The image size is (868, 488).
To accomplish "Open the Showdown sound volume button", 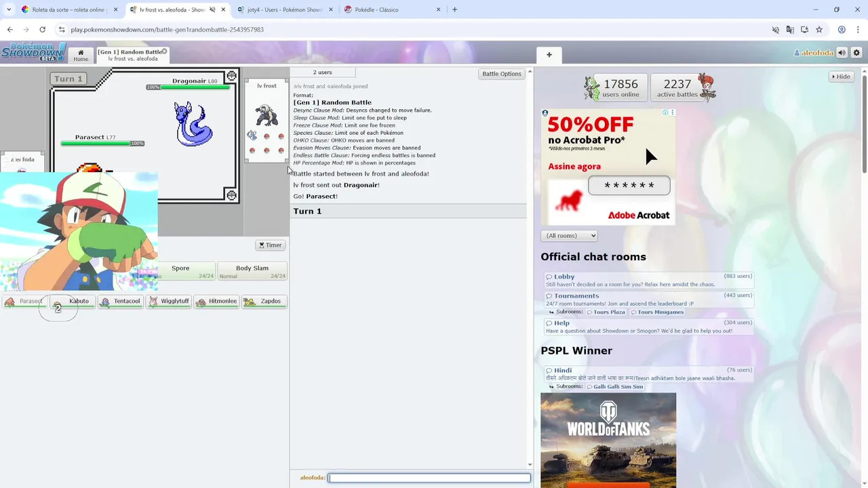I will (x=842, y=53).
